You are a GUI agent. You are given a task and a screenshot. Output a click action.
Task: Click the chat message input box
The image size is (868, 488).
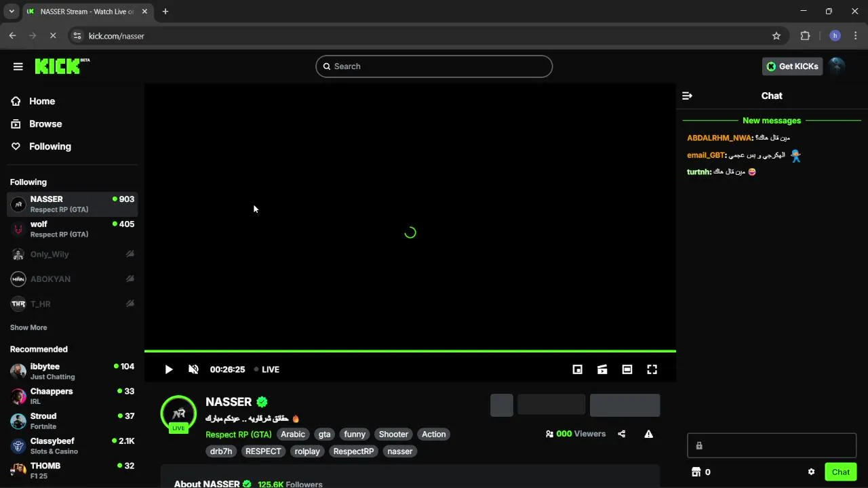click(x=772, y=445)
